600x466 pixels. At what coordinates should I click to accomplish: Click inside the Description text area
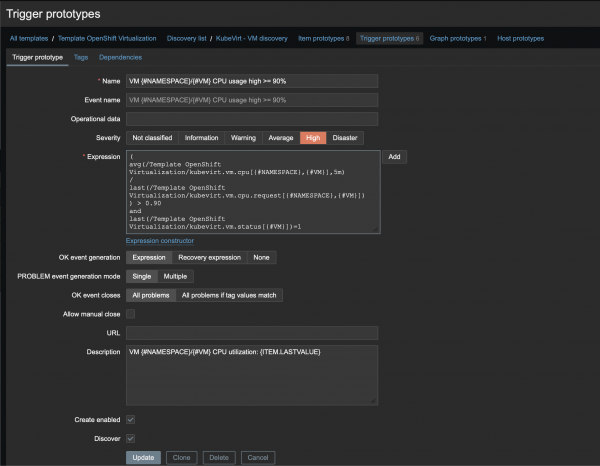[252, 375]
